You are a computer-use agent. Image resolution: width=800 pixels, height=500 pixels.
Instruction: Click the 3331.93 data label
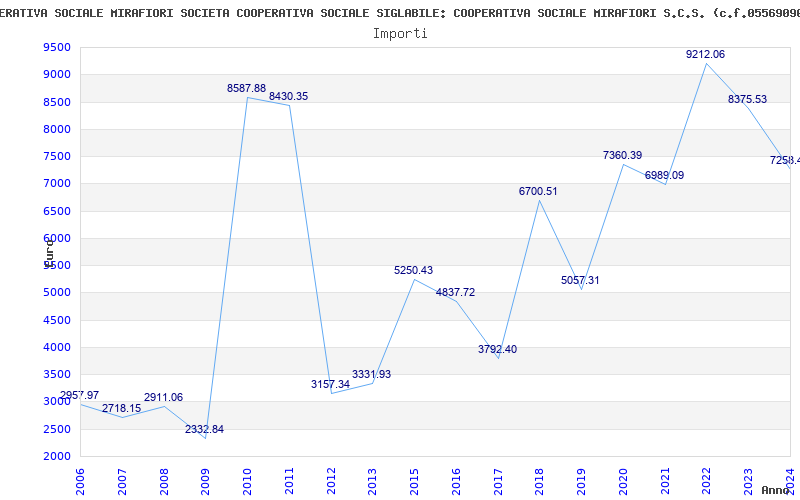tap(371, 374)
